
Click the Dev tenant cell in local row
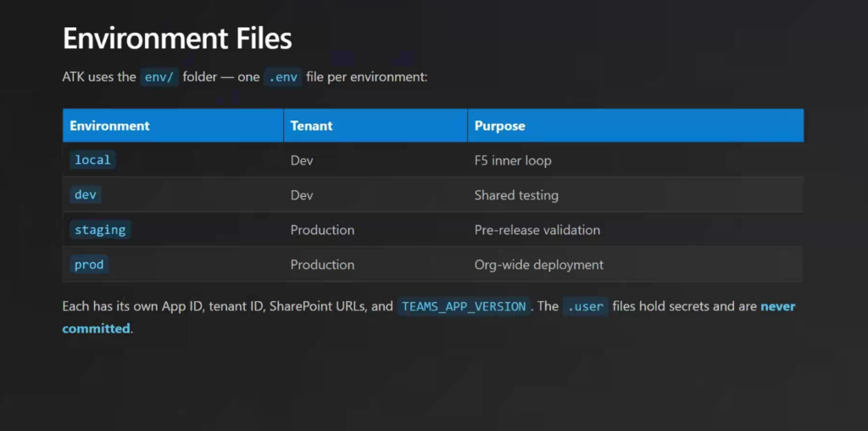tap(302, 160)
